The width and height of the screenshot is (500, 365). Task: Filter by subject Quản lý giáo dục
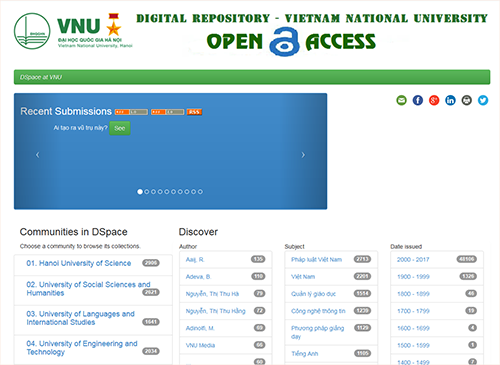tap(313, 294)
